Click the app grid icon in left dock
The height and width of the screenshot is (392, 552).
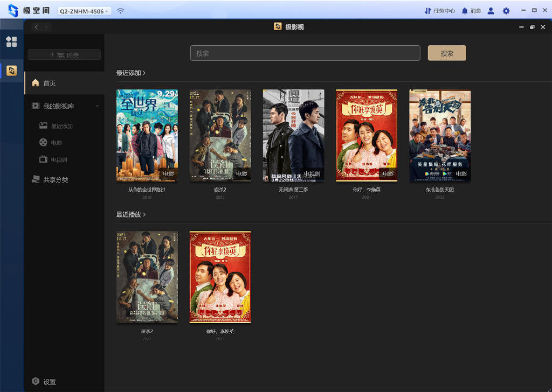tap(11, 42)
